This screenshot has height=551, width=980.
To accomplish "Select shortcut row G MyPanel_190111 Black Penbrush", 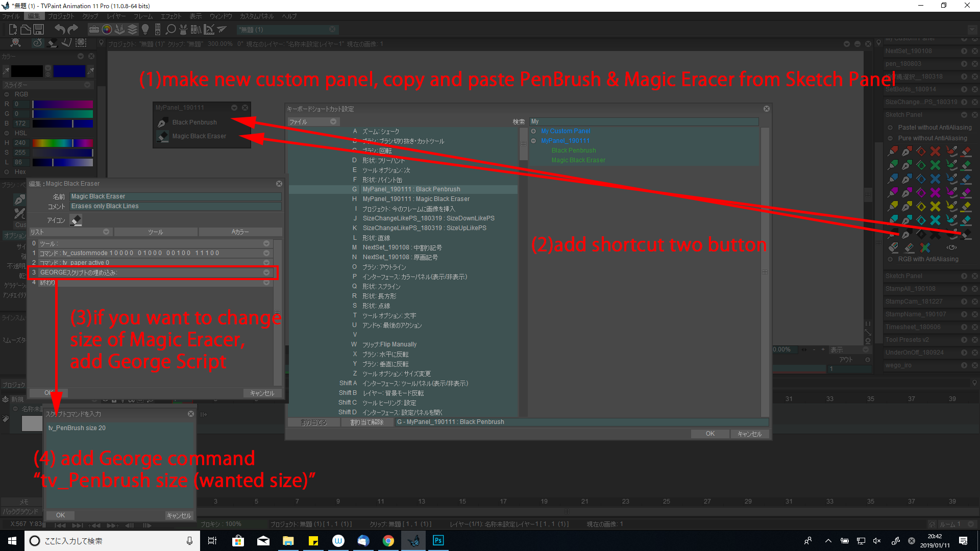I will point(403,189).
